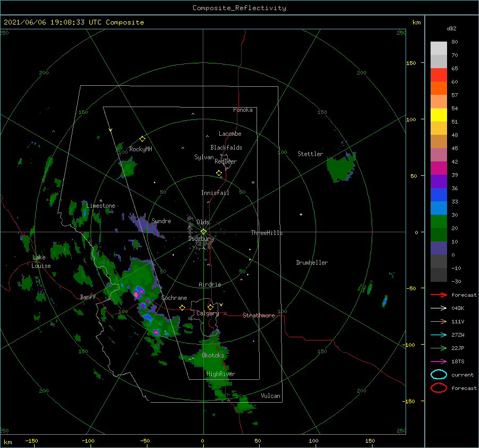Click the green echo east of Stettler
Viewport: 479px width, 448px height.
click(x=340, y=168)
